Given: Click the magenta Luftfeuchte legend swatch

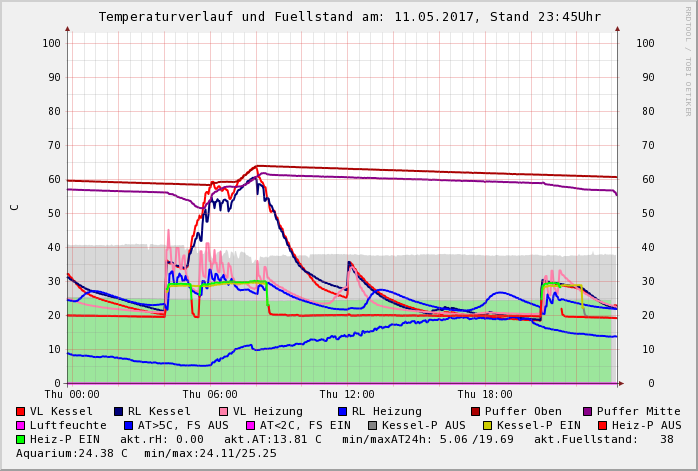Looking at the screenshot, I should [x=21, y=425].
